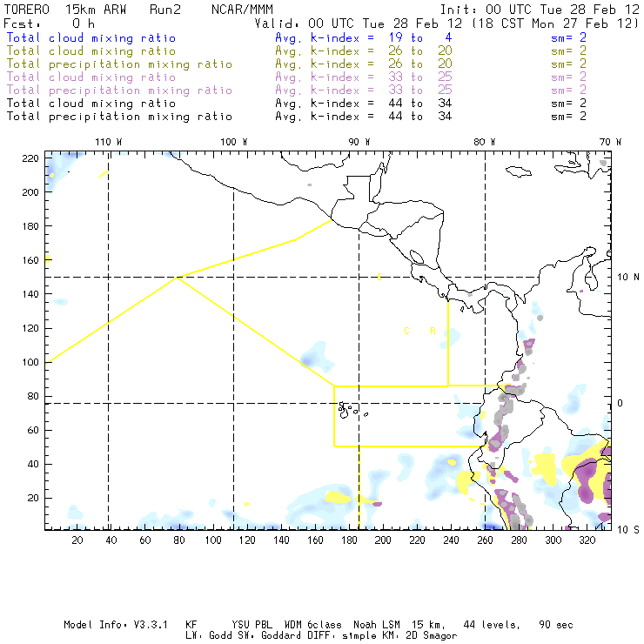Click the '0' equator latitude label
Screen dimensions: 644x644
tap(621, 403)
